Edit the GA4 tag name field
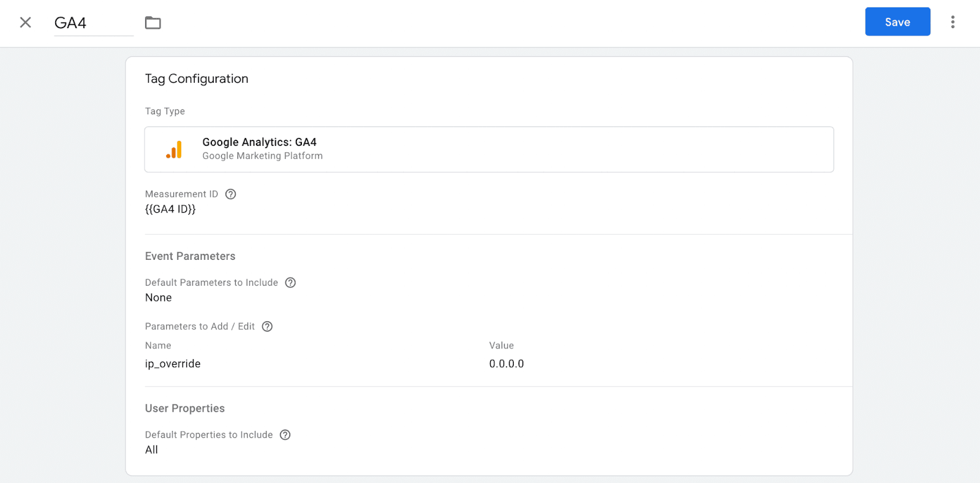 point(94,23)
